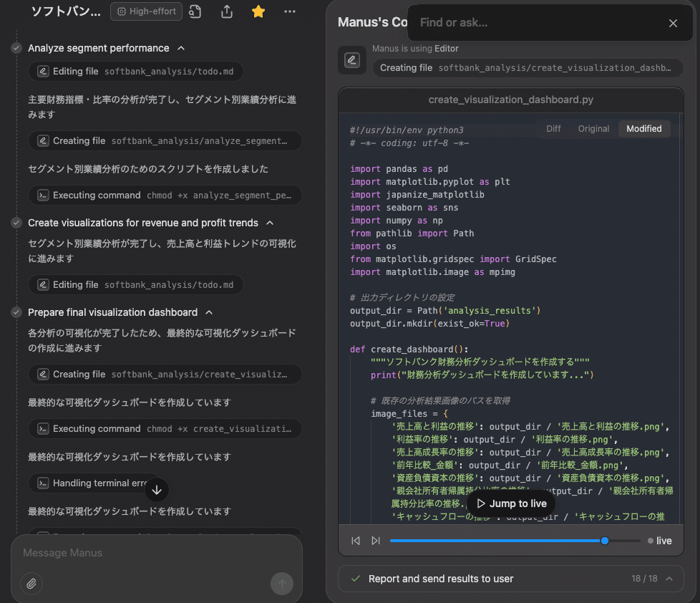Switch to the Diff view tab
The height and width of the screenshot is (603, 700).
click(553, 129)
